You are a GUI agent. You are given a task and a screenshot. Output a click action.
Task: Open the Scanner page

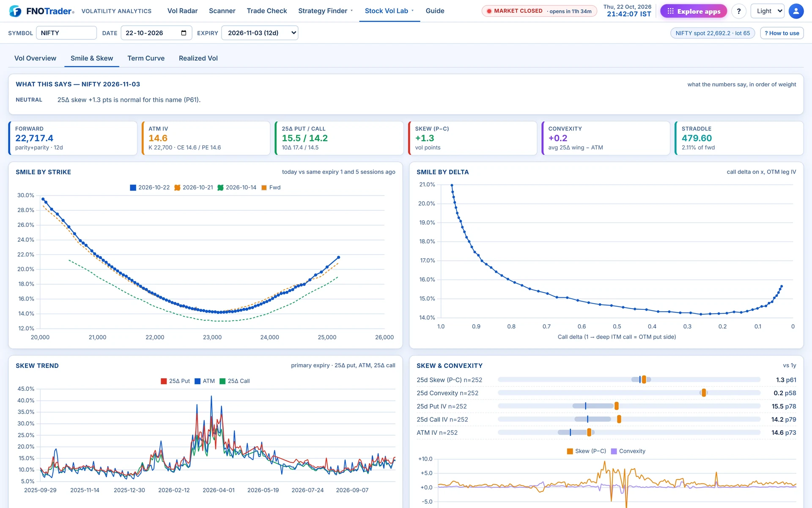coord(222,11)
